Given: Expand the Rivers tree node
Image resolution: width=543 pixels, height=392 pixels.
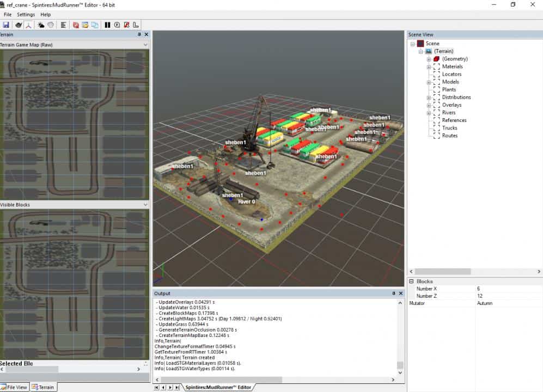Looking at the screenshot, I should (x=429, y=113).
